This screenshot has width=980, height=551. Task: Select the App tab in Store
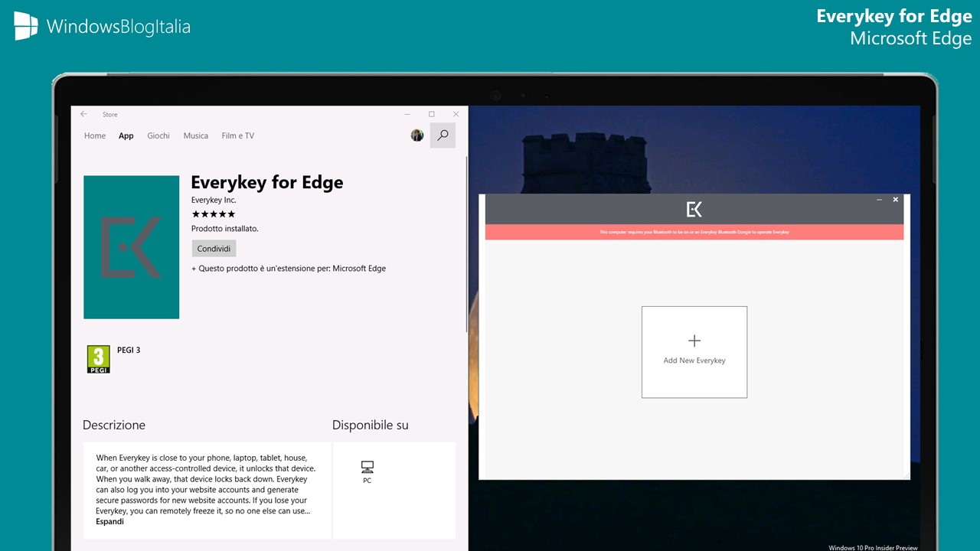click(x=126, y=135)
